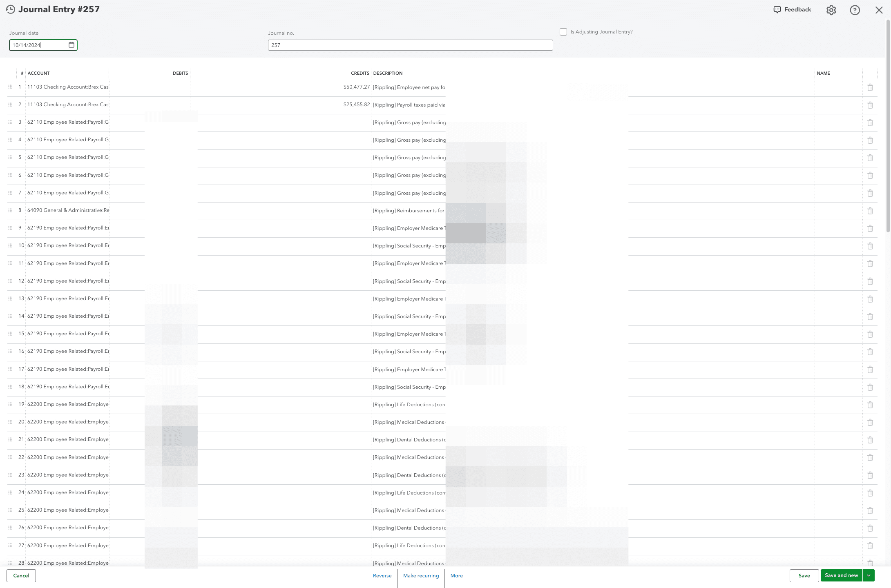Open the Settings gear
Viewport: 891px width, 588px height.
[x=831, y=9]
